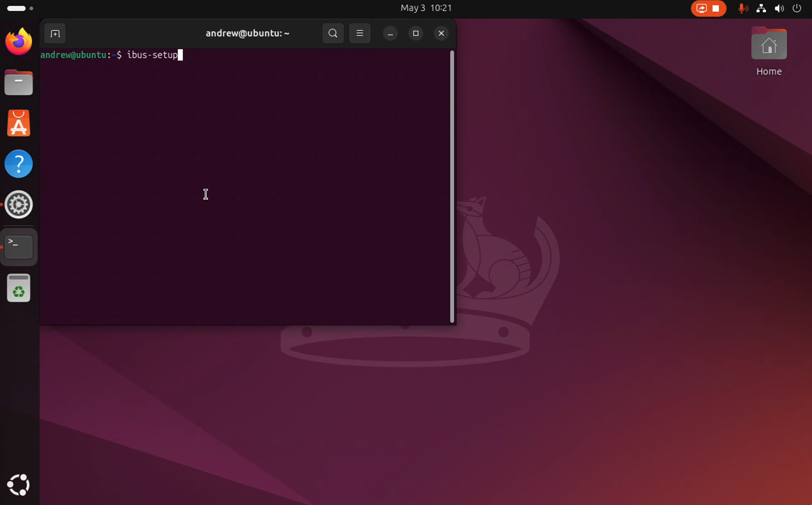The image size is (812, 505).
Task: Open the Files app in dock
Action: [19, 83]
